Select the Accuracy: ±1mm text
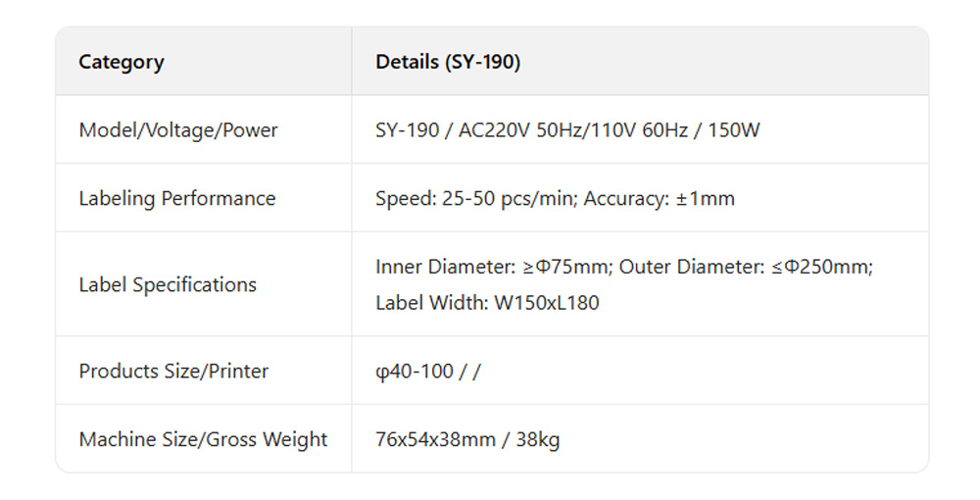The width and height of the screenshot is (980, 500). click(660, 198)
